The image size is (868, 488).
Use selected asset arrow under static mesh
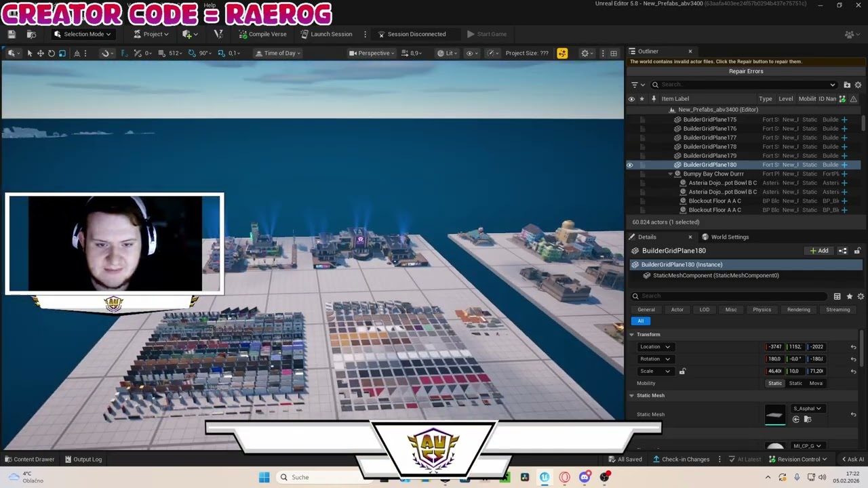click(796, 420)
